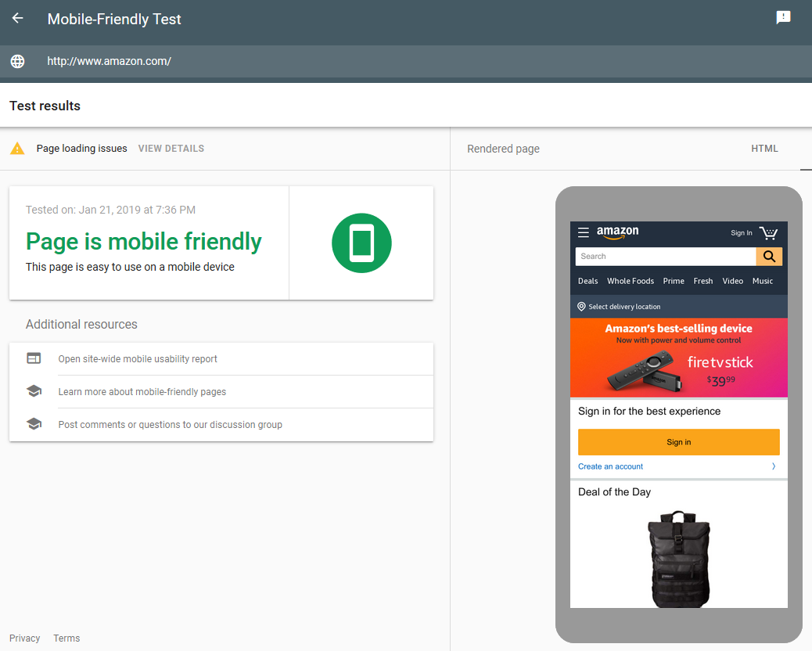Open the send feedback icon
812x651 pixels.
click(x=783, y=18)
